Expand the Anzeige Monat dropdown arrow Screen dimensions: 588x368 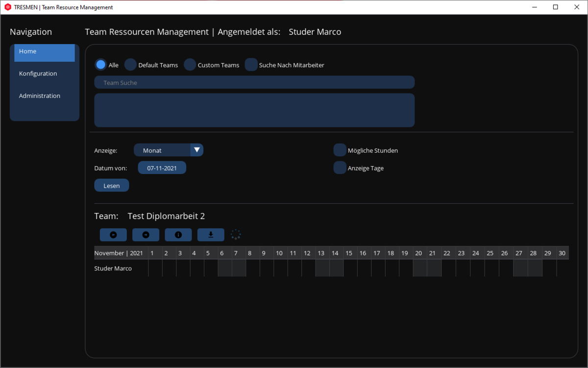coord(196,150)
